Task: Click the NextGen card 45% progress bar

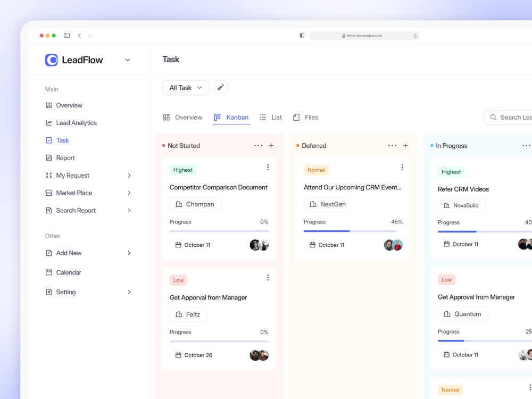Action: coord(350,231)
